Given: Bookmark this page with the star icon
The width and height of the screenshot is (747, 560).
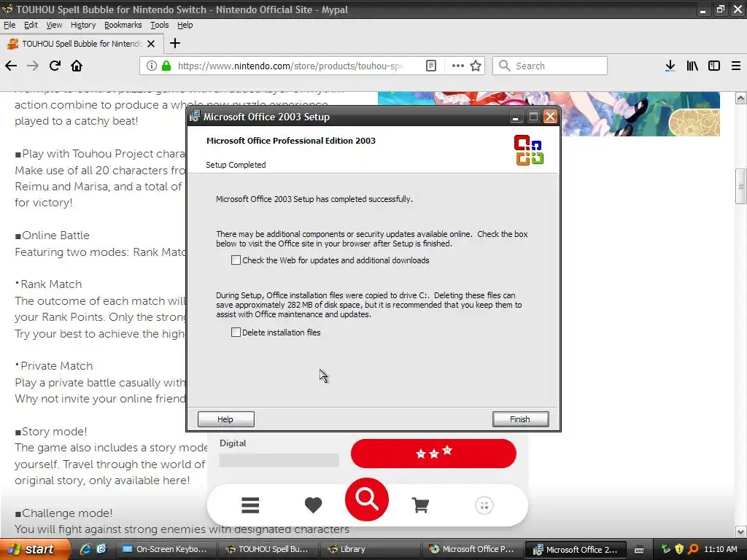Looking at the screenshot, I should 476,66.
